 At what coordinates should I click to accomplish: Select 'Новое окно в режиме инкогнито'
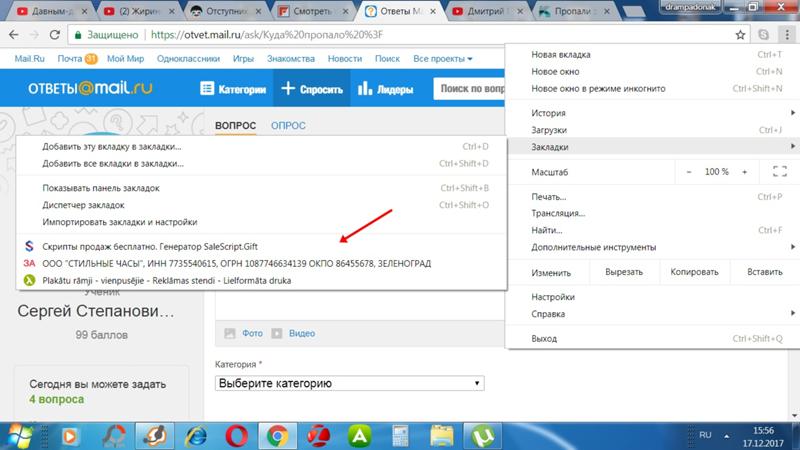600,88
